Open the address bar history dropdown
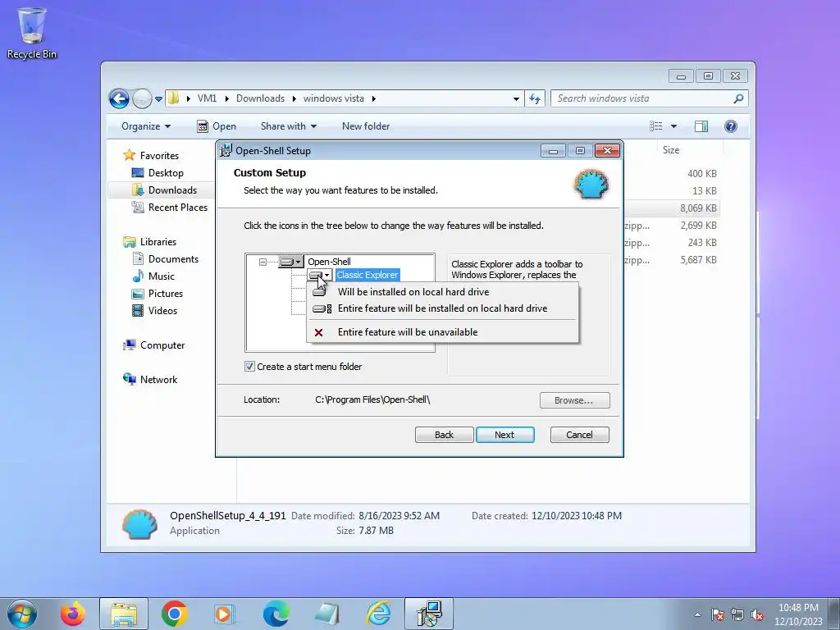 (516, 98)
